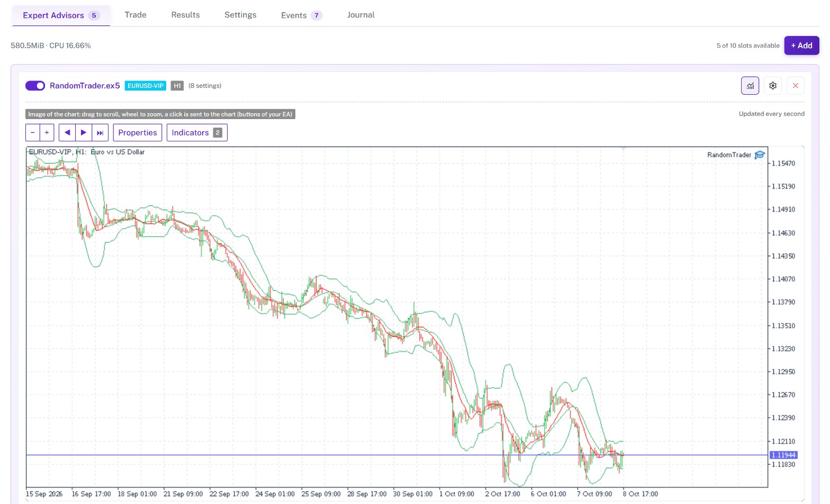
Task: Zoom out chart with minus button
Action: 33,132
